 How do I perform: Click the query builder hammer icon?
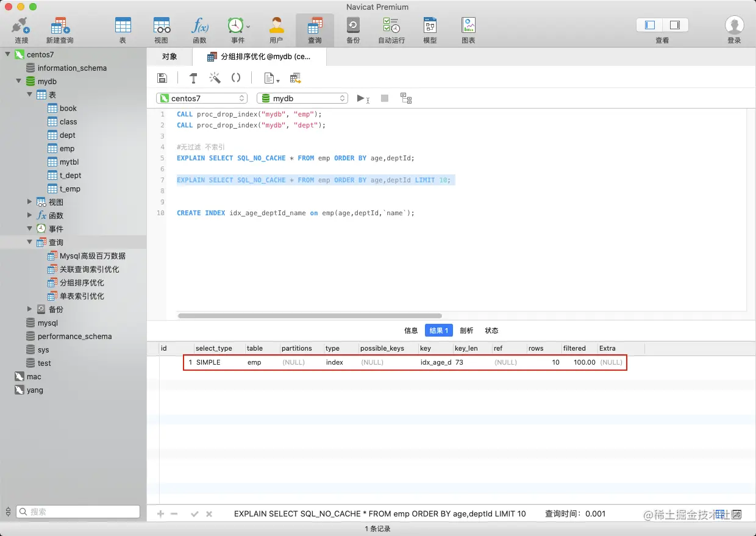tap(193, 78)
